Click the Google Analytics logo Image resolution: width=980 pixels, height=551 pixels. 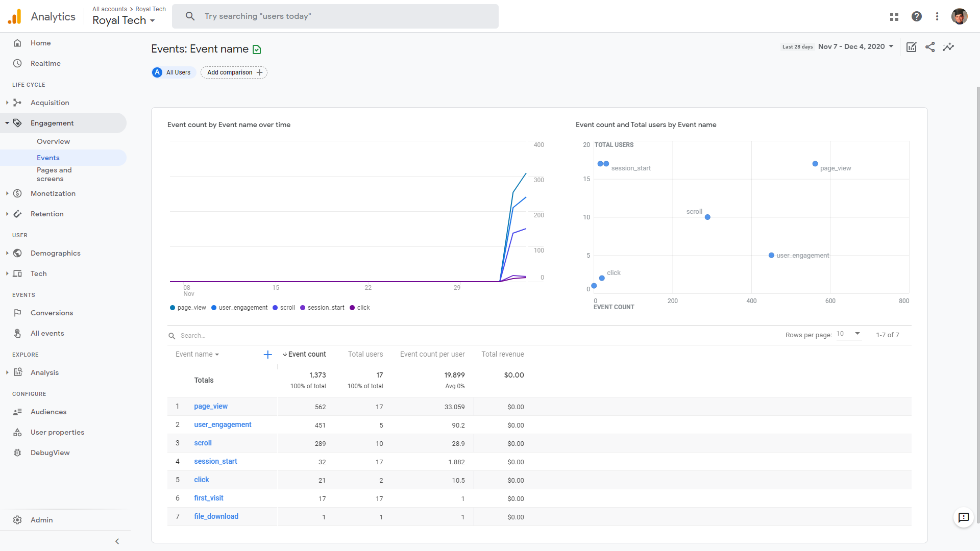click(x=15, y=16)
